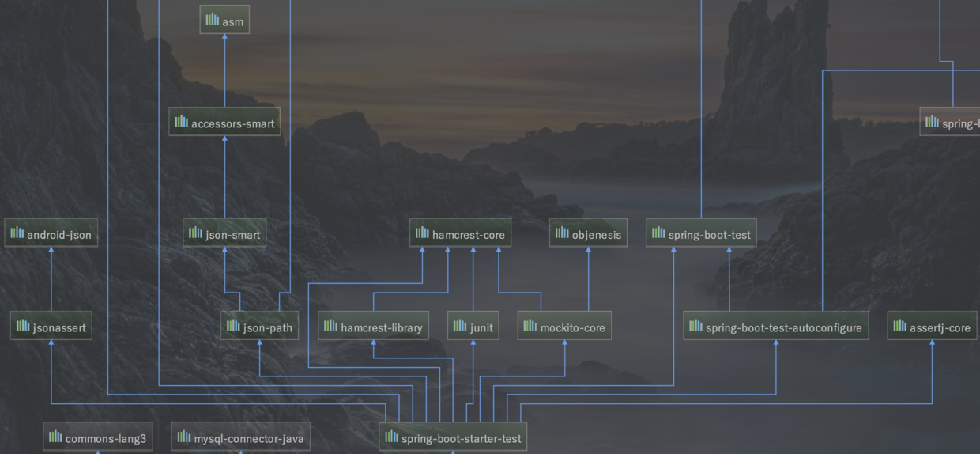Select the asm dependency node
The height and width of the screenshot is (454, 980).
[x=224, y=21]
